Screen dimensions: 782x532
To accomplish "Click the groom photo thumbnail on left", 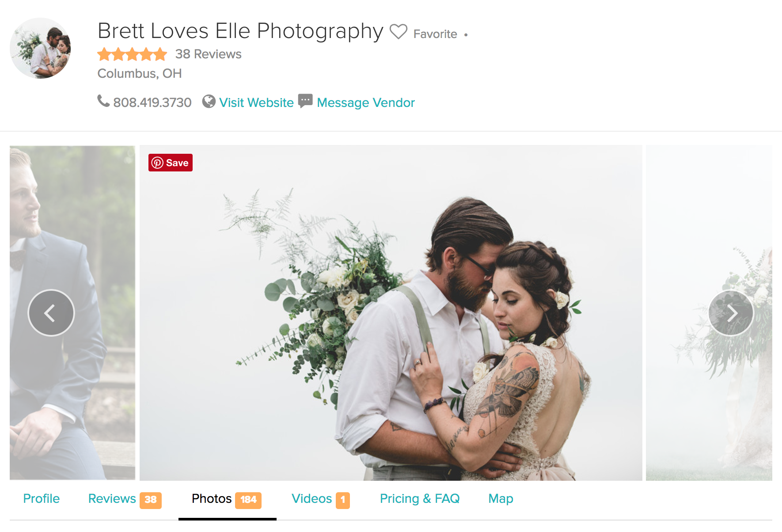I will (x=72, y=313).
